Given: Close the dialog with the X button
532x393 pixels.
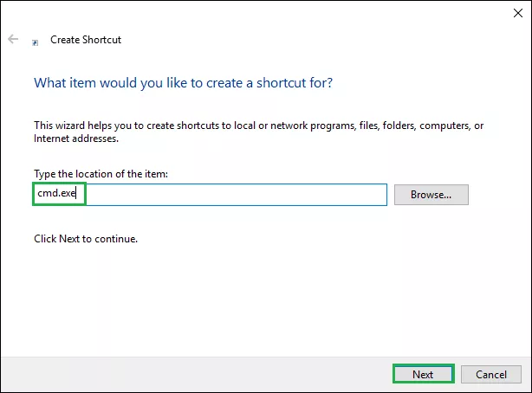Looking at the screenshot, I should (x=518, y=13).
